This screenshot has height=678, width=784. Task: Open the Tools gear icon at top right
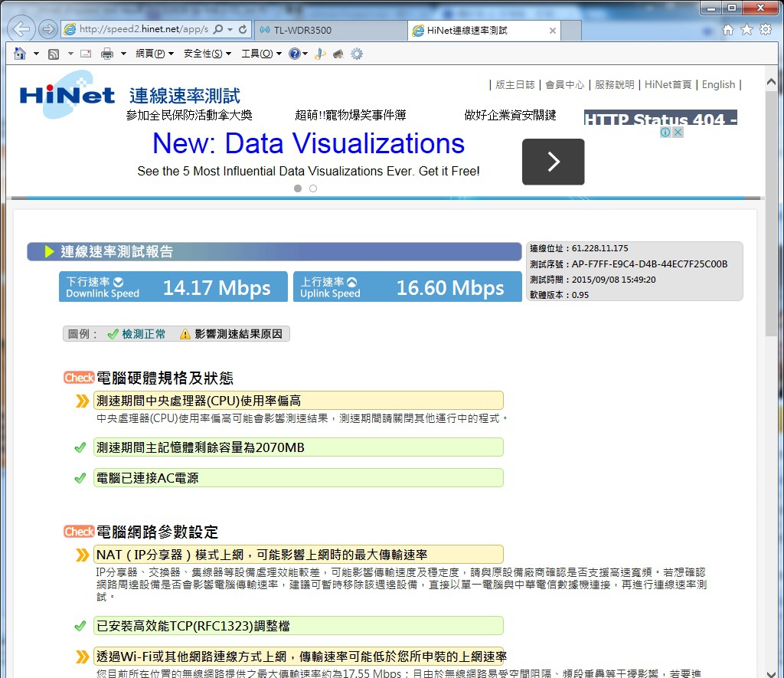766,30
